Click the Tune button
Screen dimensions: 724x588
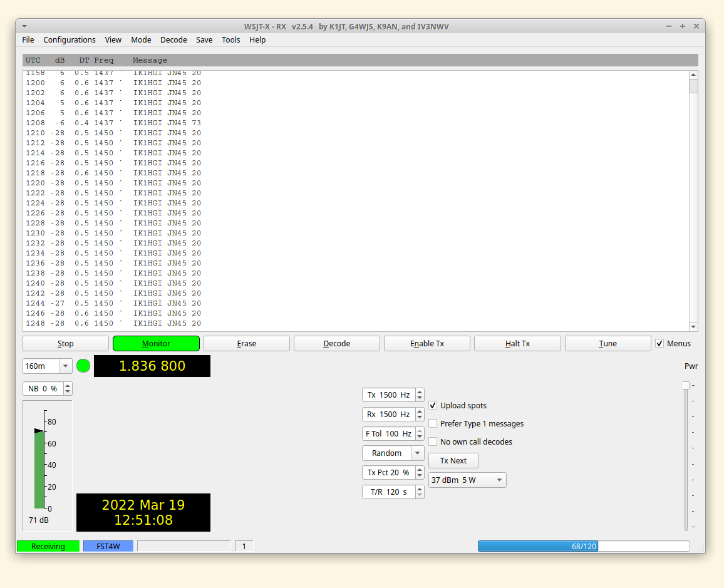click(x=608, y=343)
